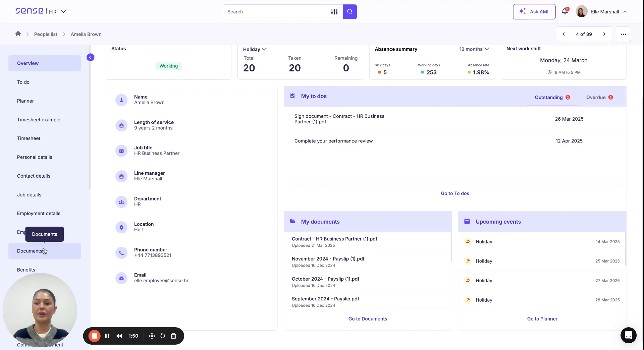644x350 pixels.
Task: Click the Go to Documents link
Action: [x=368, y=318]
